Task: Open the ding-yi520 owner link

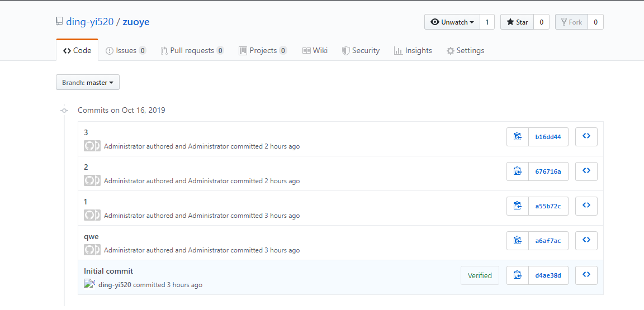Action: click(x=89, y=22)
